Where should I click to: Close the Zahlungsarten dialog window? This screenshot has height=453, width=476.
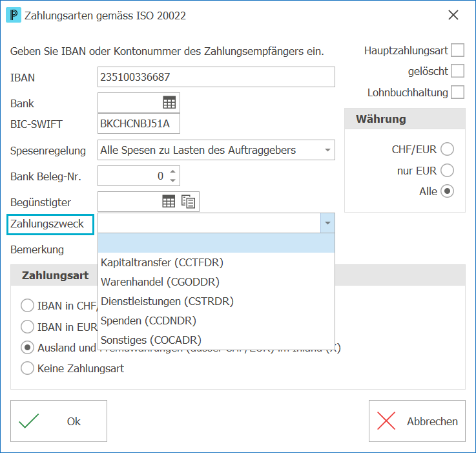[x=453, y=15]
